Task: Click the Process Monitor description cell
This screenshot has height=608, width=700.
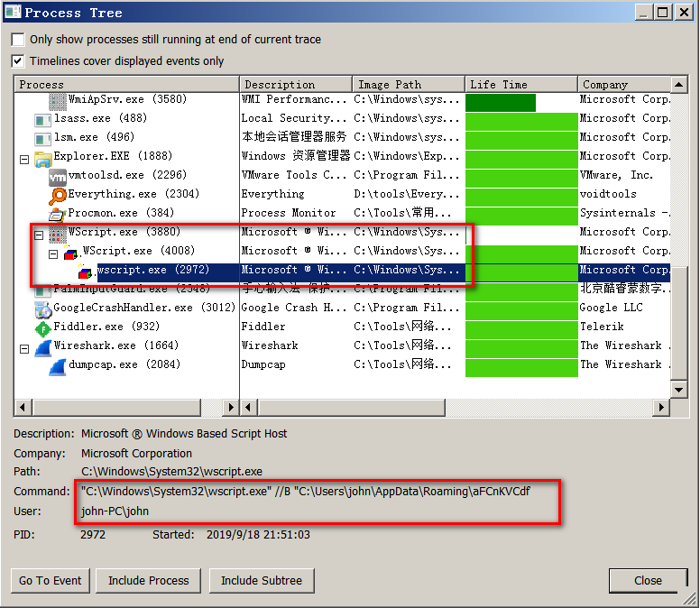Action: coord(289,213)
